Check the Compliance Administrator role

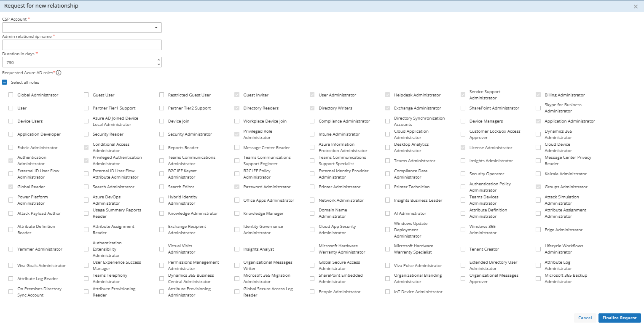(312, 121)
